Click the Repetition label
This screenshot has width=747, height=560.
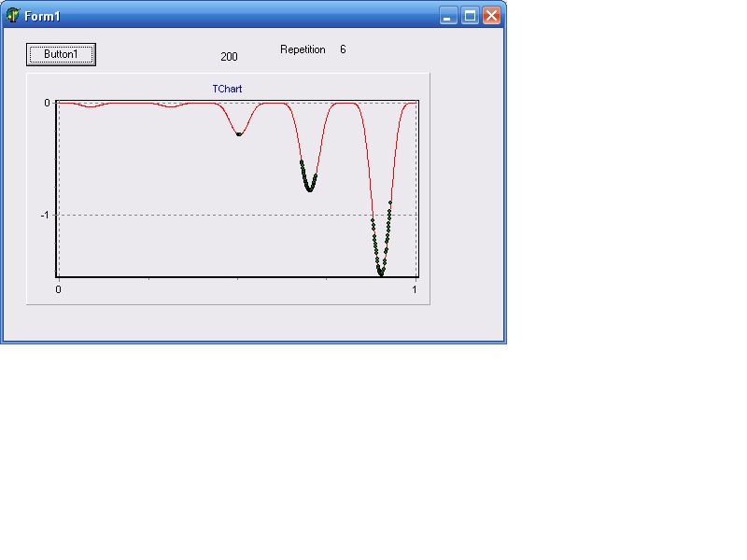coord(303,49)
